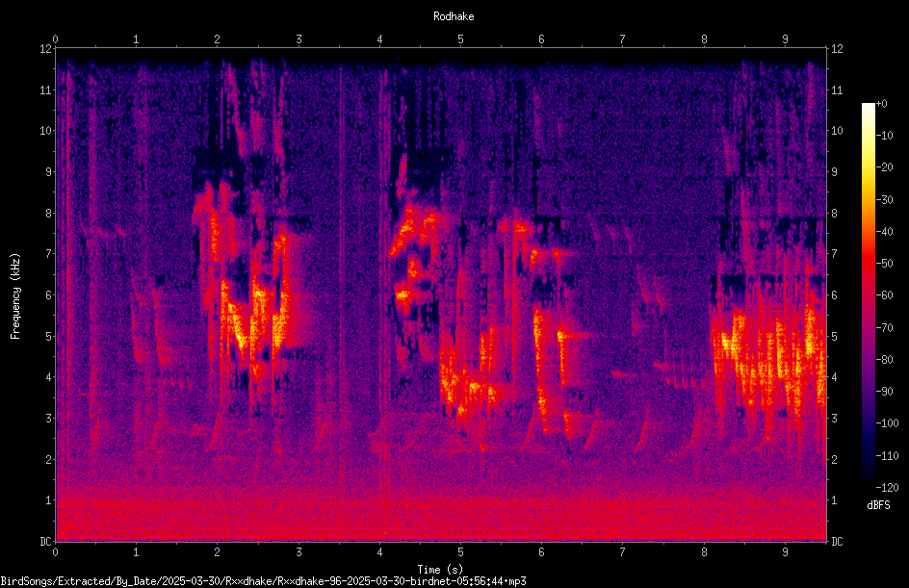Viewport: 909px width, 588px height.
Task: Click the "-20" value on the dBFS scale
Action: click(x=885, y=167)
